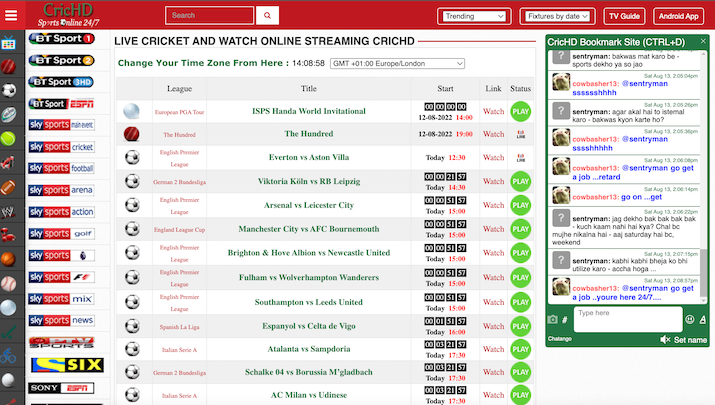Image resolution: width=715 pixels, height=405 pixels.
Task: Select the rugby ball sidebar icon
Action: click(8, 114)
